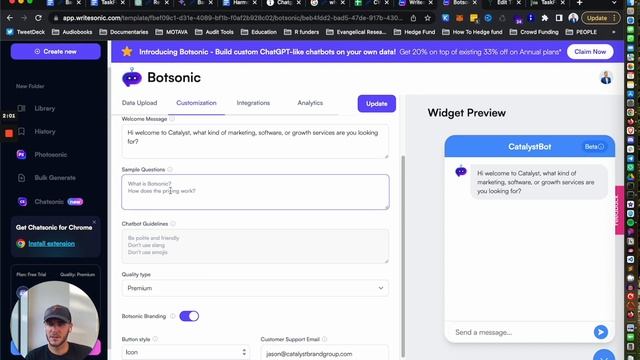Open the Documentaries bookmarks folder

[x=124, y=32]
